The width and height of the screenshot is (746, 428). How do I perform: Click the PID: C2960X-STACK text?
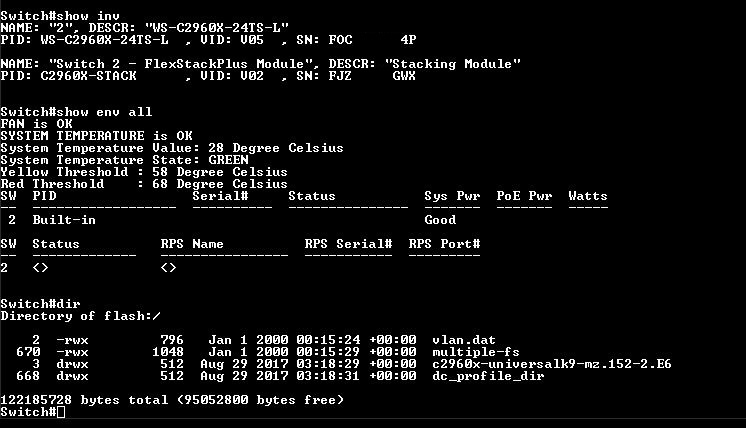(69, 76)
